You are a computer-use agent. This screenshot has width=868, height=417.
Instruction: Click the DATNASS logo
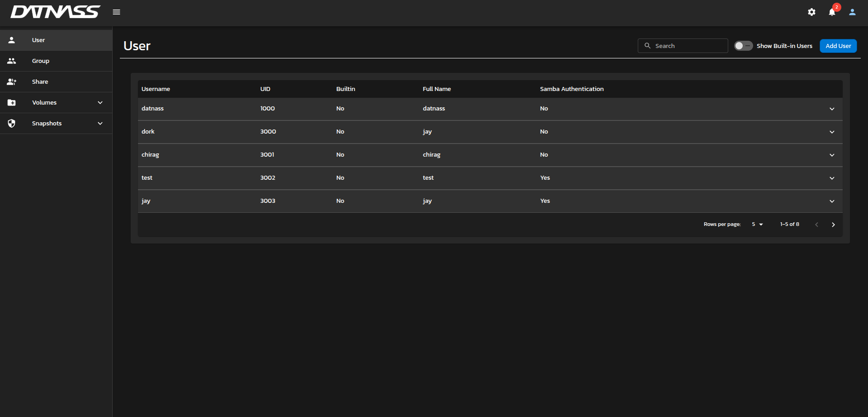click(x=55, y=12)
